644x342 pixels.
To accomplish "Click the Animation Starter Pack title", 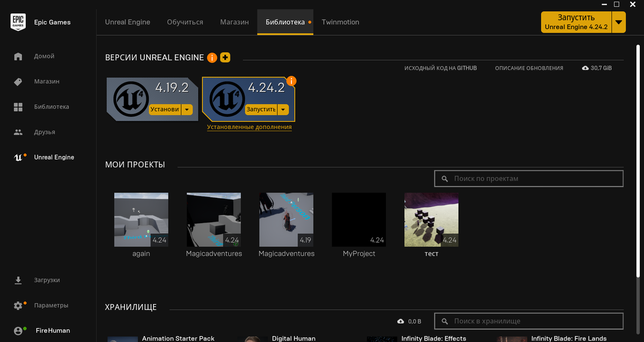I will (178, 338).
